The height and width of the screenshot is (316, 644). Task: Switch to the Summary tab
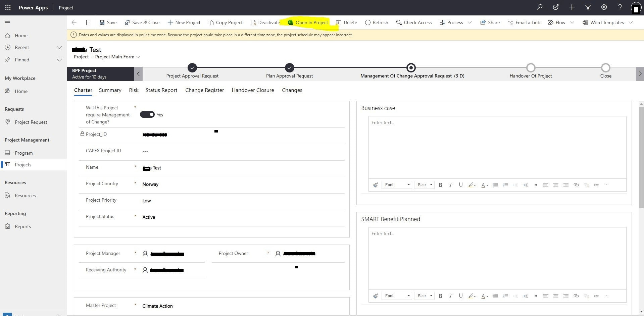pyautogui.click(x=110, y=90)
